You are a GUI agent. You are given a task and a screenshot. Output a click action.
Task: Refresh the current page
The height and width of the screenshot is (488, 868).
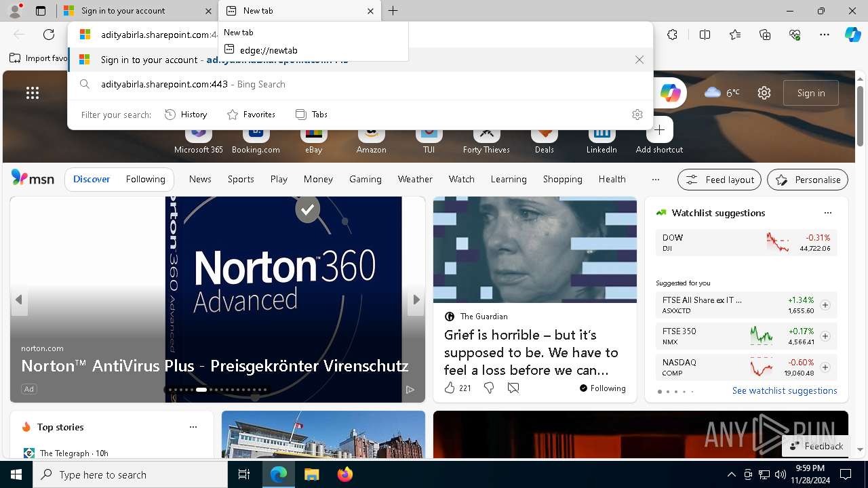click(x=49, y=35)
